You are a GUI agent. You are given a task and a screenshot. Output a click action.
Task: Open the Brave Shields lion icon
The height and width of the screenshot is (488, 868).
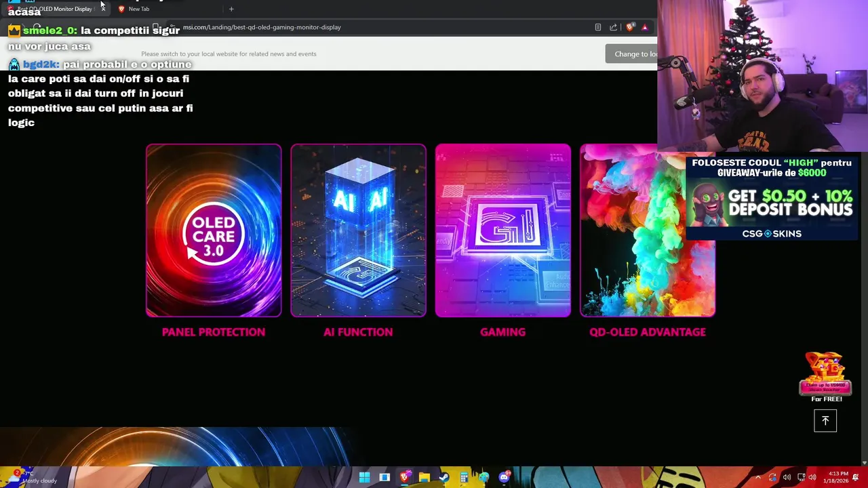pos(630,27)
